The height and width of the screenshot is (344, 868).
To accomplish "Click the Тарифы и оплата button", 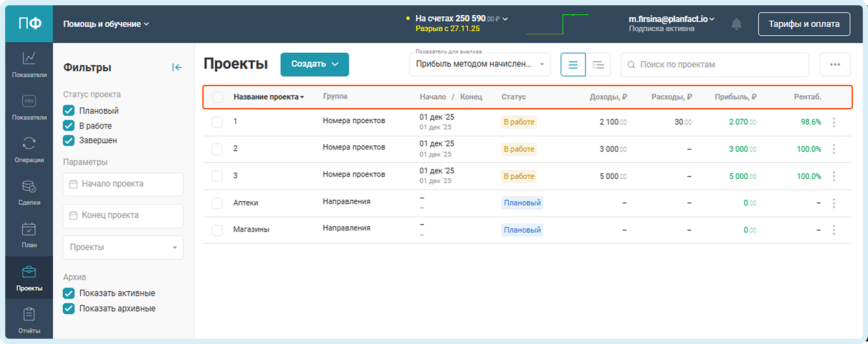I will [x=804, y=24].
